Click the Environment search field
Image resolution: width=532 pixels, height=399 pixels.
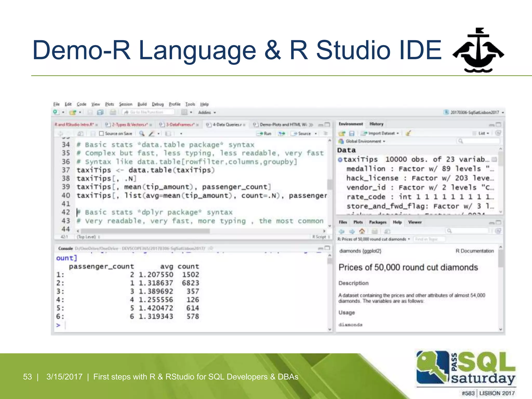(x=478, y=141)
